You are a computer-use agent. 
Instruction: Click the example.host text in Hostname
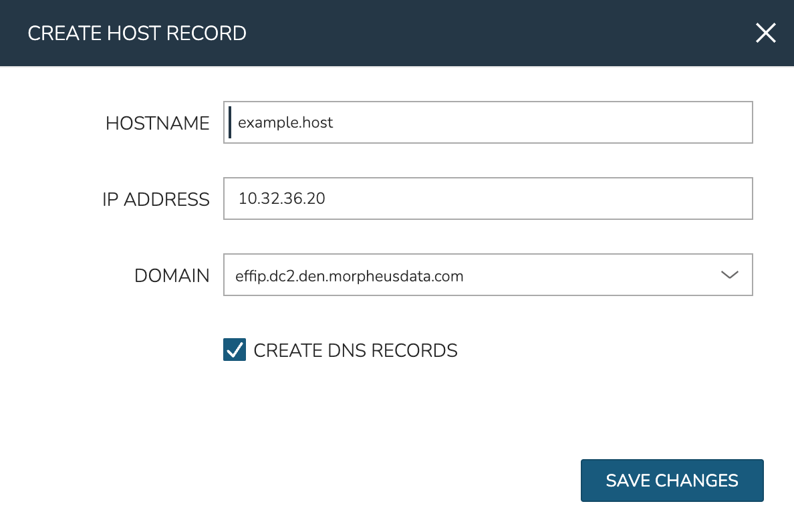(285, 123)
